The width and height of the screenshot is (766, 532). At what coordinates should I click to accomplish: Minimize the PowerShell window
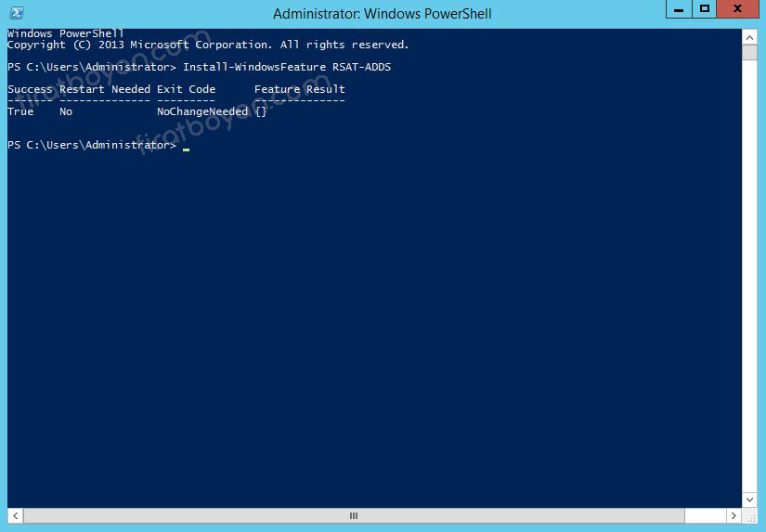[x=679, y=9]
